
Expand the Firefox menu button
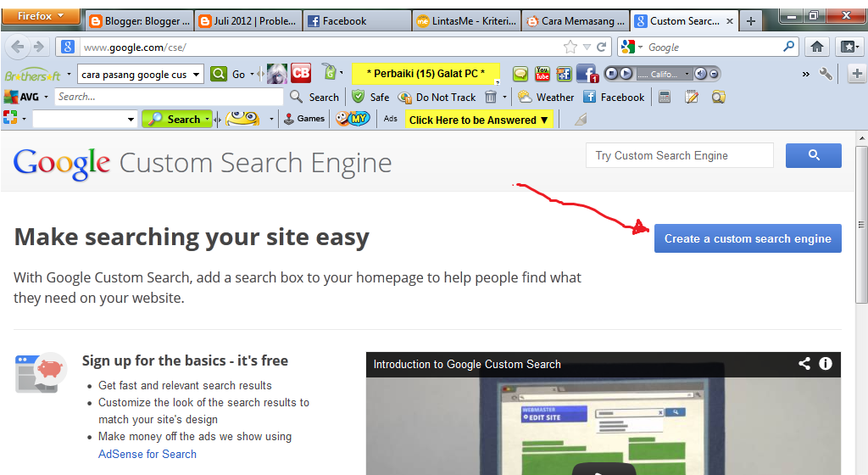41,16
